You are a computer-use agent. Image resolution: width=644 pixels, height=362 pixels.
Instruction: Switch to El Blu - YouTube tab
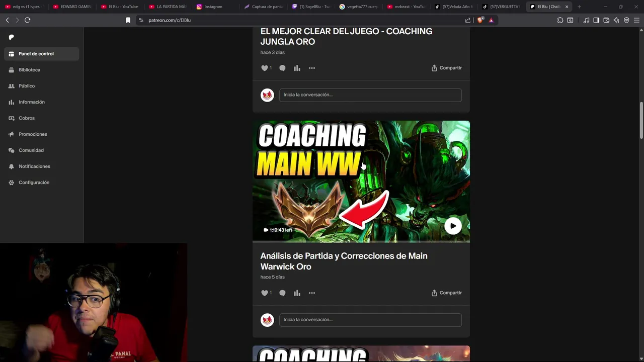click(x=120, y=7)
